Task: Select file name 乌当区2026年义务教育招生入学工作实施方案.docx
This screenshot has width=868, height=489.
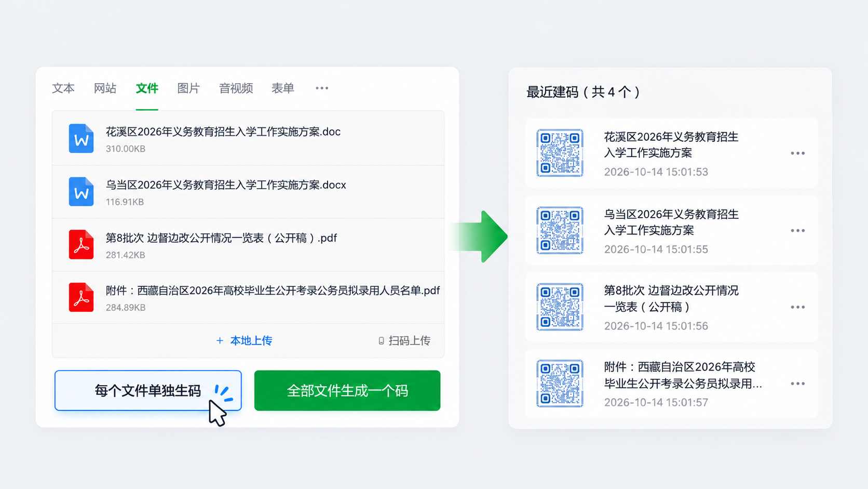Action: pos(226,185)
